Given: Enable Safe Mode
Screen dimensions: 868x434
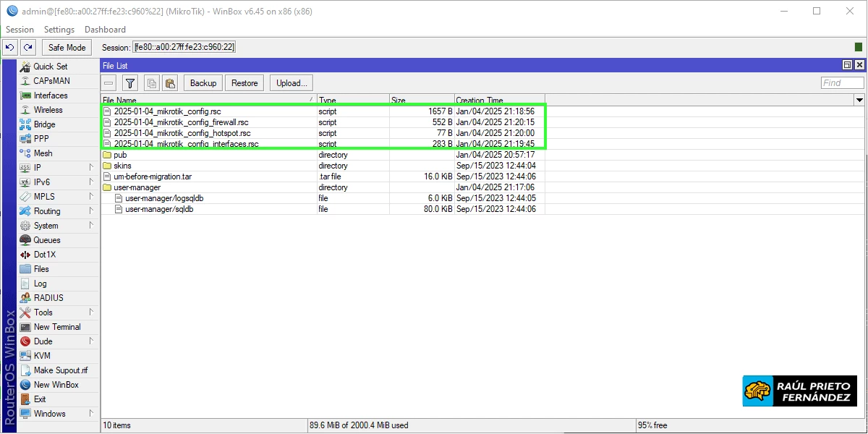Looking at the screenshot, I should 67,47.
